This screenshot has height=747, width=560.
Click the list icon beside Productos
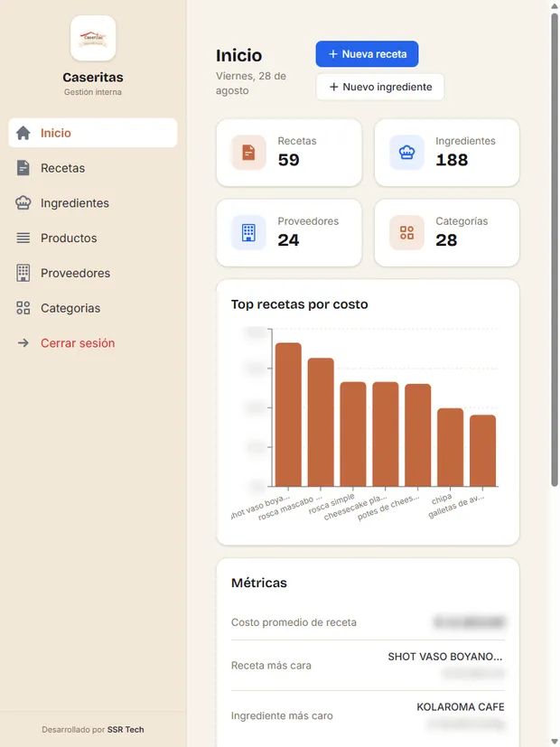pyautogui.click(x=23, y=238)
